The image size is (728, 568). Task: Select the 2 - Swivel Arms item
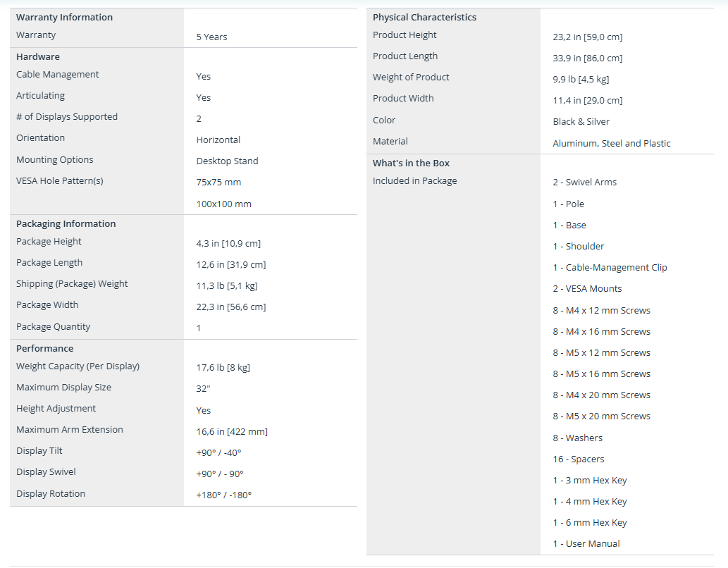pos(584,182)
